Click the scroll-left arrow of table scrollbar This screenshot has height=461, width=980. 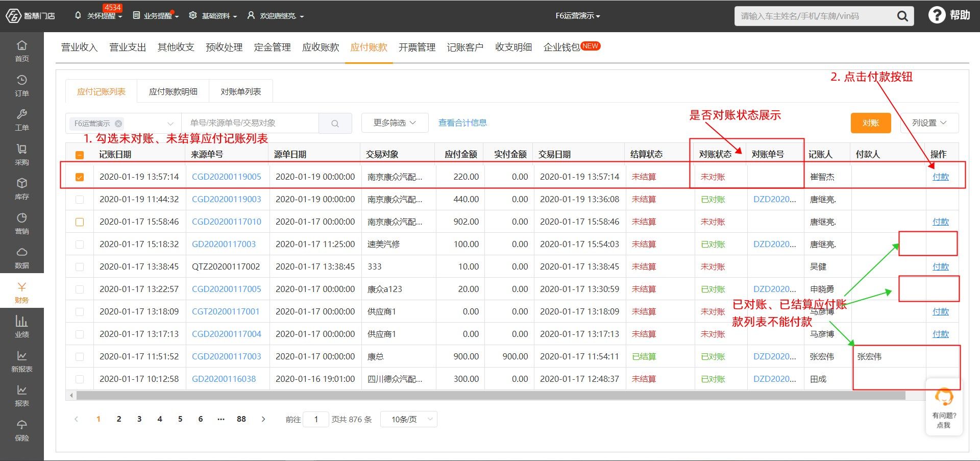point(71,396)
